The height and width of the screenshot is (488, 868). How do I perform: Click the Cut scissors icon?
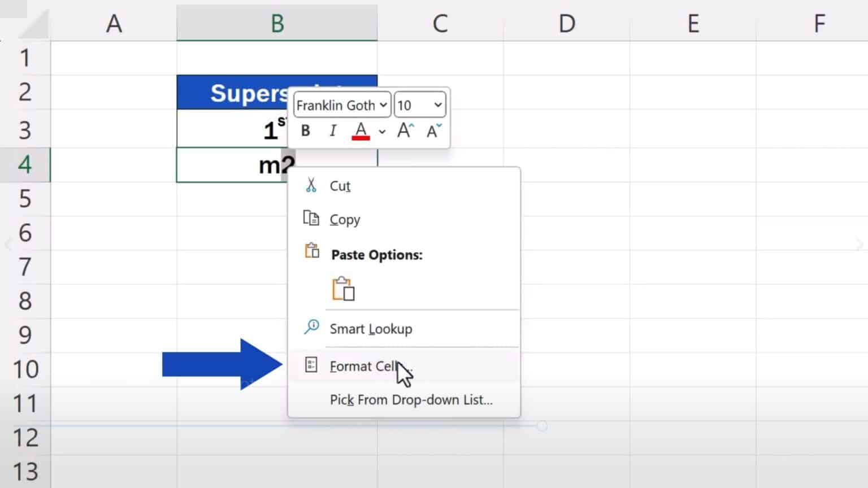[x=310, y=185]
